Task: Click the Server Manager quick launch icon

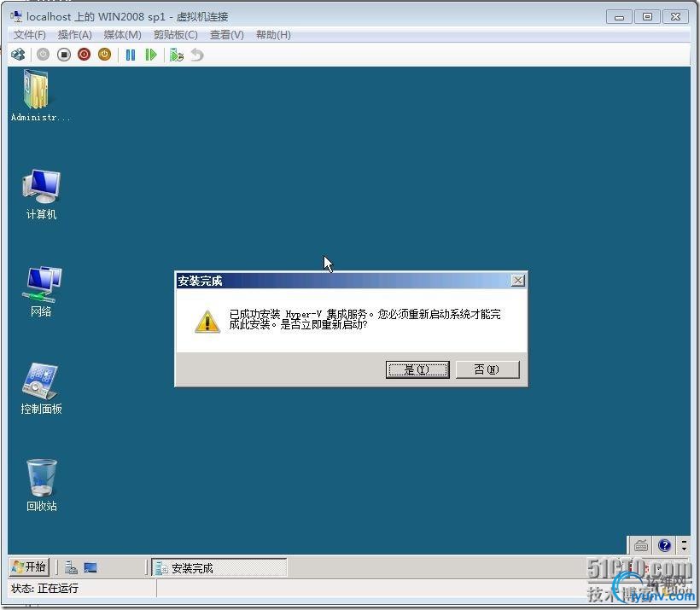Action: [71, 567]
